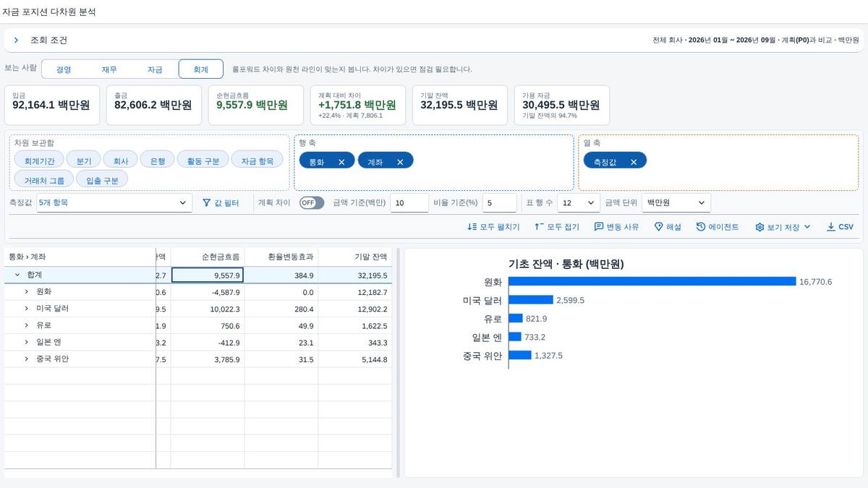The height and width of the screenshot is (488, 868).
Task: Click the 금액 기준(백만) input field
Action: (409, 203)
